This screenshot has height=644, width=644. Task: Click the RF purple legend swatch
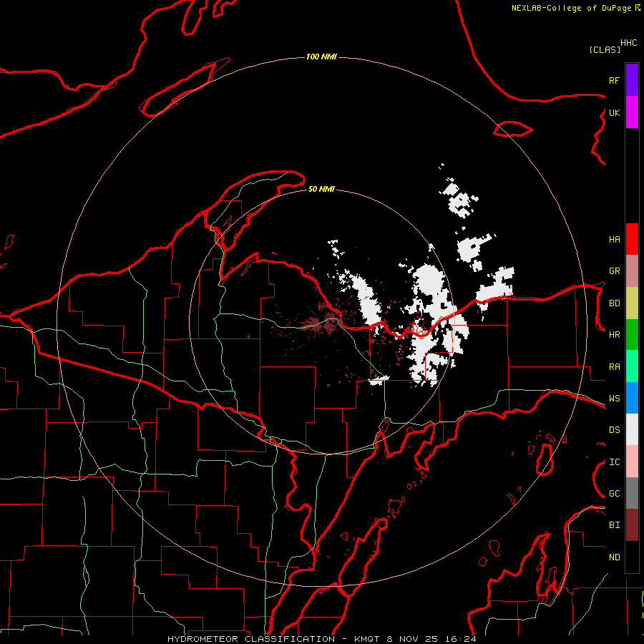(632, 80)
